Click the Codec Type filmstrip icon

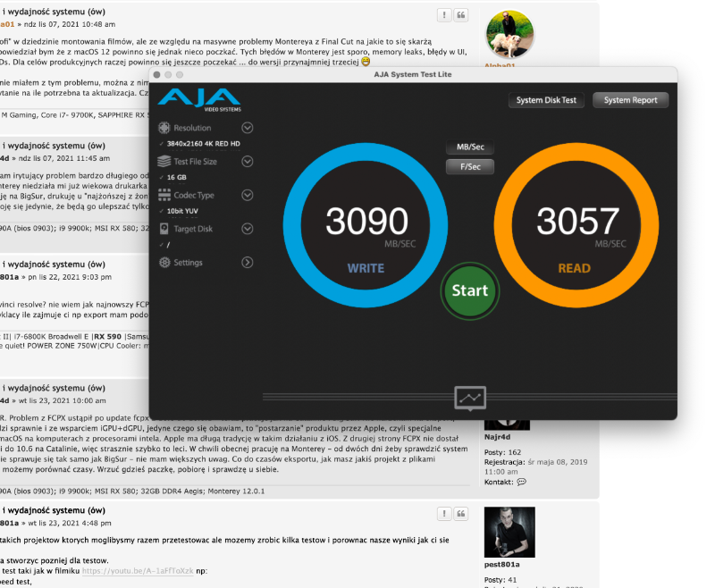point(164,195)
